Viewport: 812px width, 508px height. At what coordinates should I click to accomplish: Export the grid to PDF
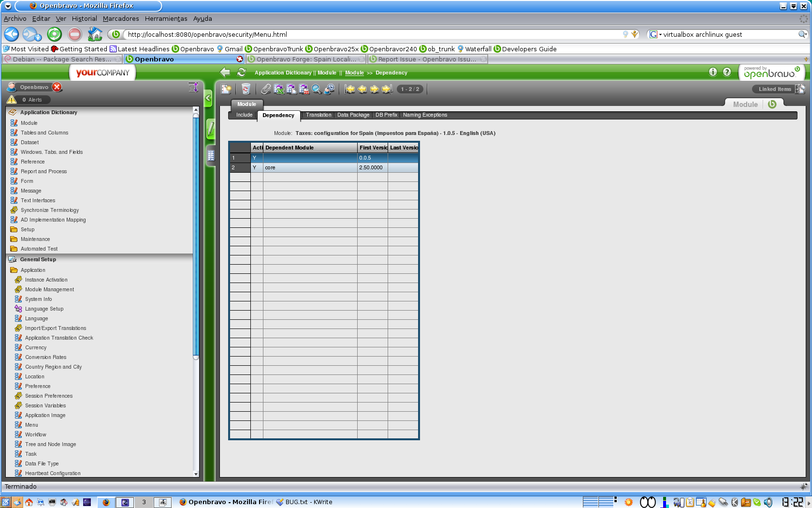[304, 89]
